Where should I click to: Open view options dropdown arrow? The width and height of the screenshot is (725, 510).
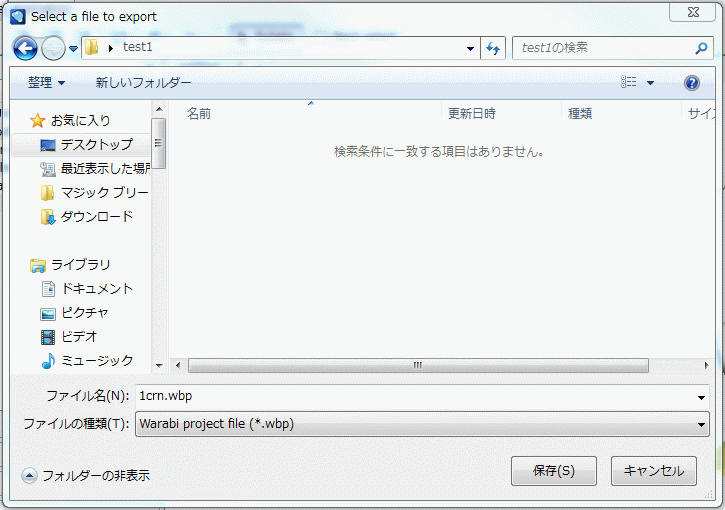tap(651, 83)
